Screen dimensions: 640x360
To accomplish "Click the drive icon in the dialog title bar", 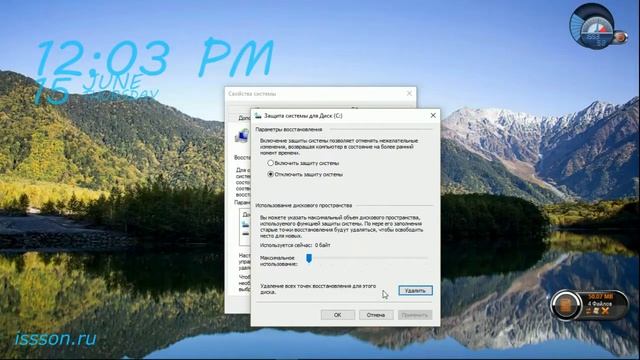I will [258, 116].
